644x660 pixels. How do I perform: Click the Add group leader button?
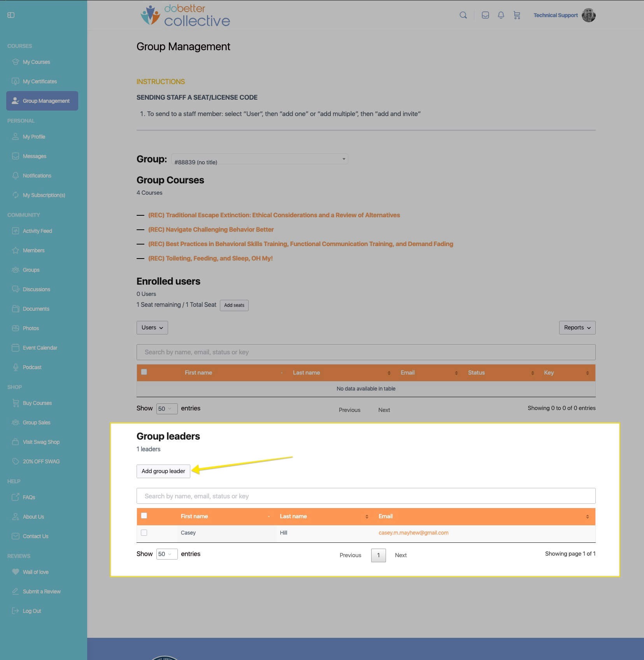pyautogui.click(x=163, y=471)
